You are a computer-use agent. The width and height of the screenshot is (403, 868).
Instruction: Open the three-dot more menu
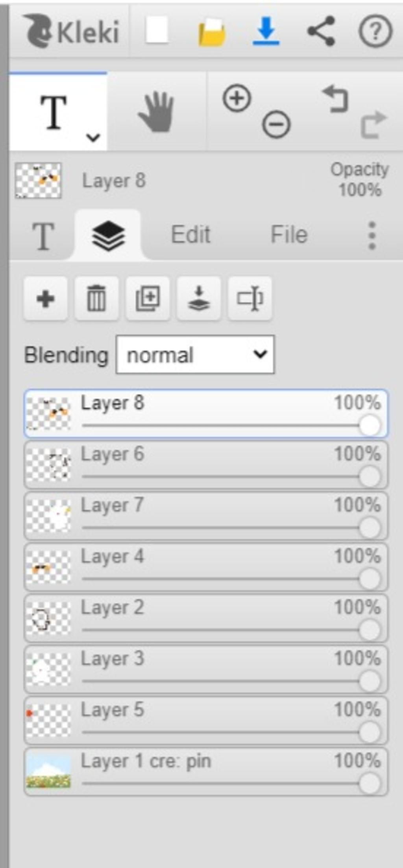pyautogui.click(x=372, y=236)
